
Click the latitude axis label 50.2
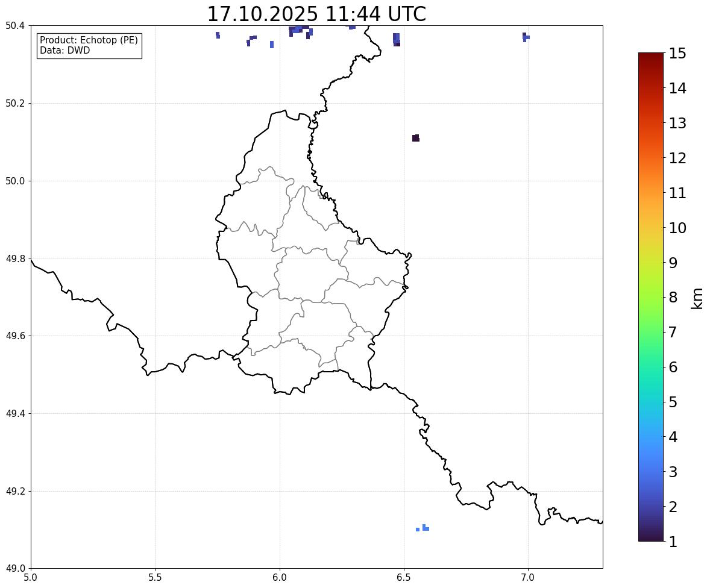coord(15,103)
